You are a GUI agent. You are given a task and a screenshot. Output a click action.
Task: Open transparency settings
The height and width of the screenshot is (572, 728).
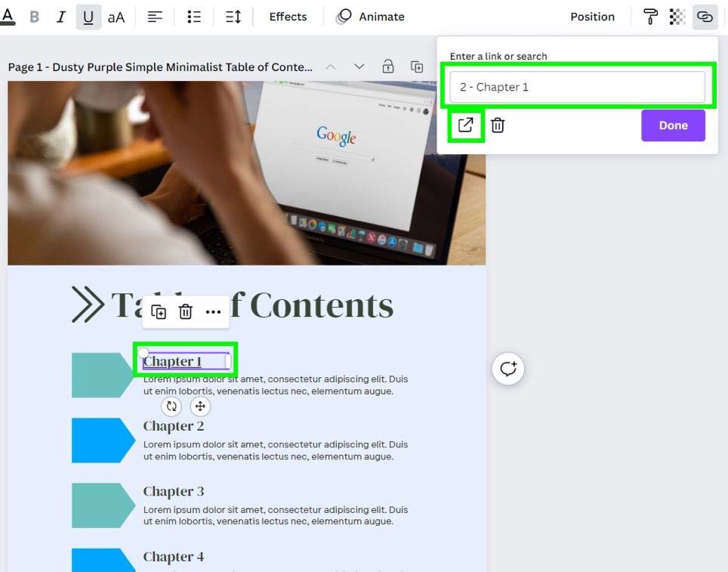pos(677,17)
